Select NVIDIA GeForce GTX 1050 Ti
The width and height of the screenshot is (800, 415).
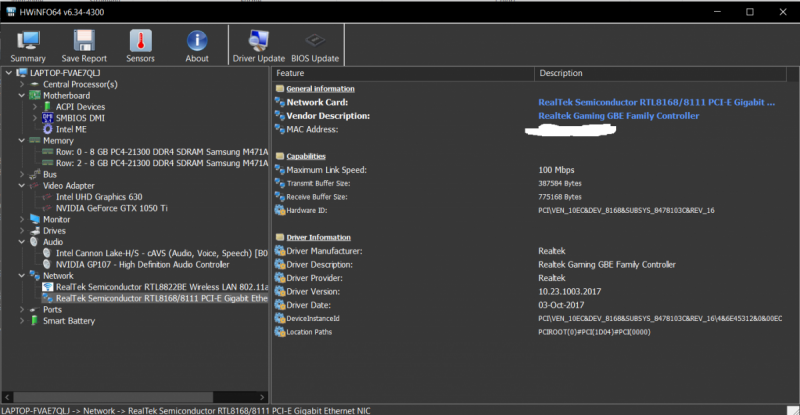[111, 208]
